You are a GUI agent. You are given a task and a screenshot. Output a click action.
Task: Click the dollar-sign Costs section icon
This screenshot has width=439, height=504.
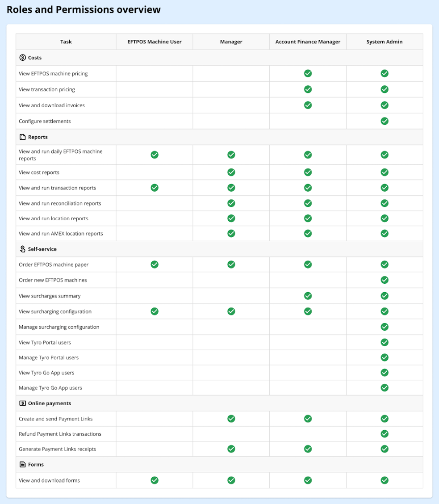click(x=22, y=58)
